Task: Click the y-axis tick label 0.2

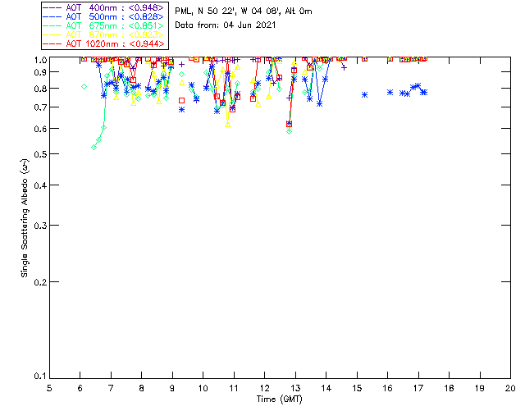Action: tap(37, 281)
